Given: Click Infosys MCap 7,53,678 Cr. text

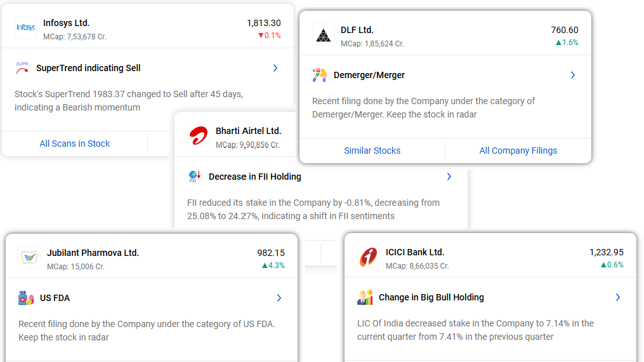Looking at the screenshot, I should 75,37.
